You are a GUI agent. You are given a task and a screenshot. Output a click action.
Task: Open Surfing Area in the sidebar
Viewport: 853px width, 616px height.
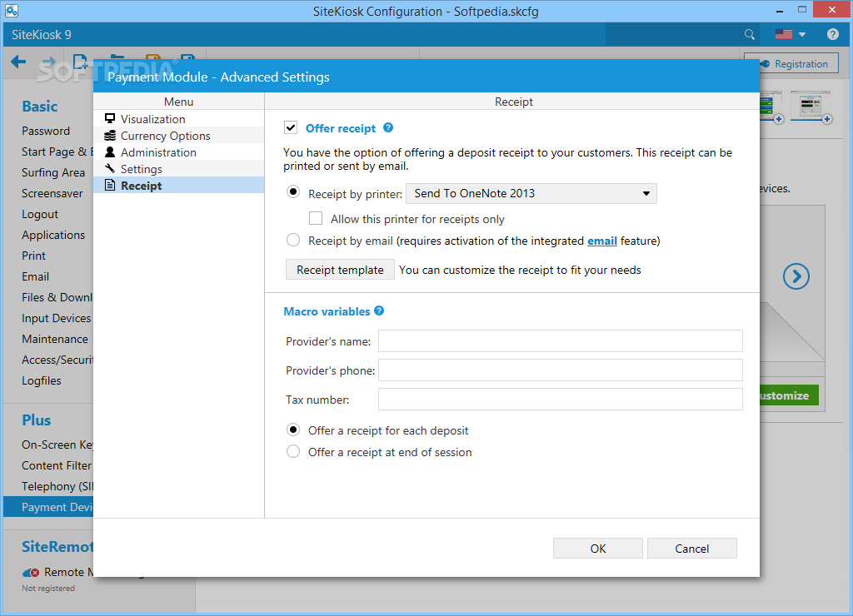pos(53,172)
